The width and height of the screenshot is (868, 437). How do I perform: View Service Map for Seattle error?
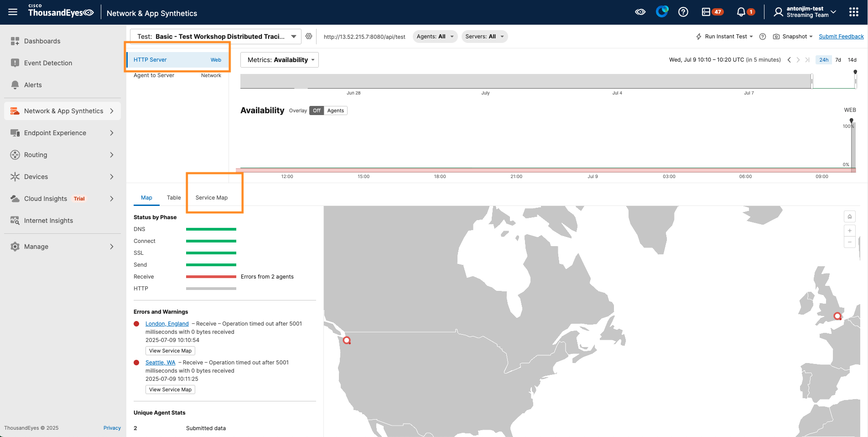(x=170, y=390)
